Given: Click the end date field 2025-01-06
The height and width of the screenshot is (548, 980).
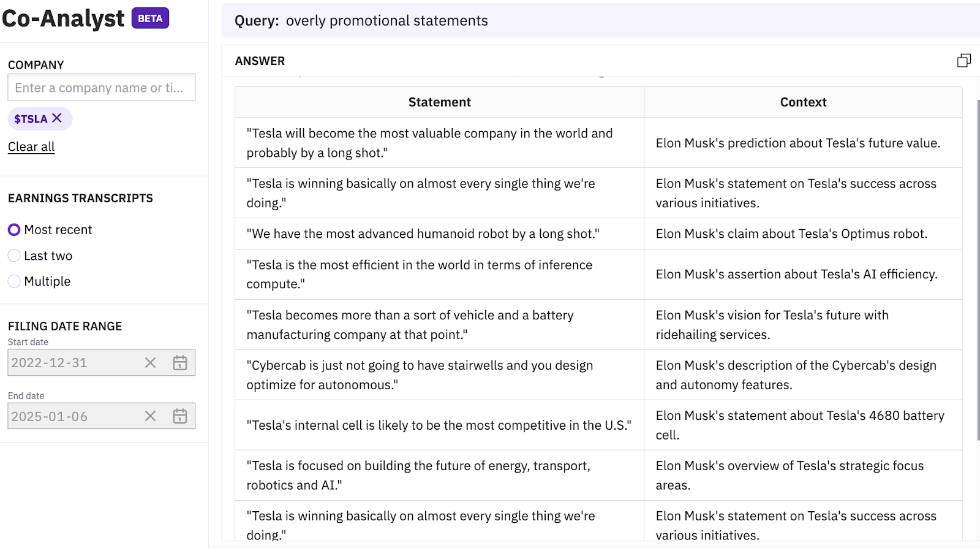Looking at the screenshot, I should [x=73, y=416].
